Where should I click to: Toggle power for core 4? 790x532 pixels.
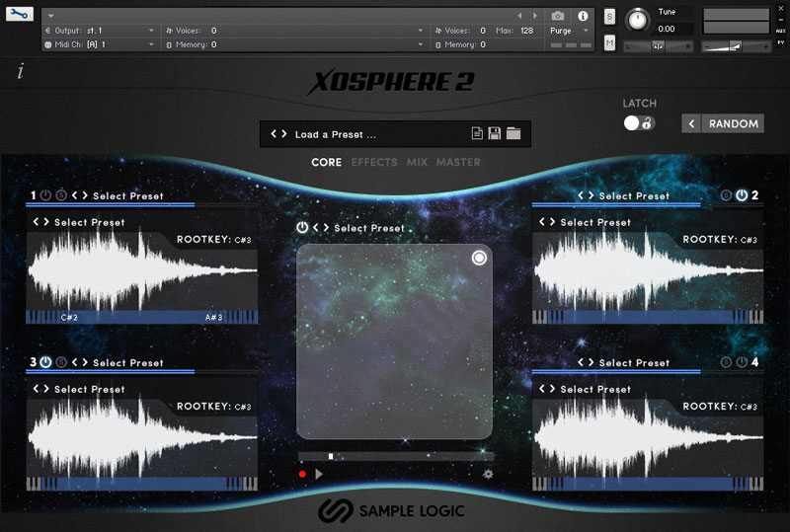pos(742,361)
